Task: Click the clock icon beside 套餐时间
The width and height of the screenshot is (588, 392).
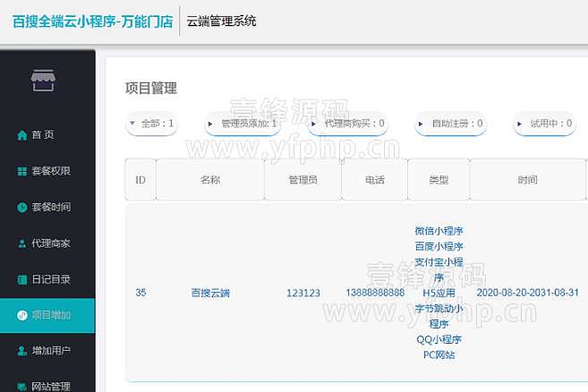Action: click(22, 207)
